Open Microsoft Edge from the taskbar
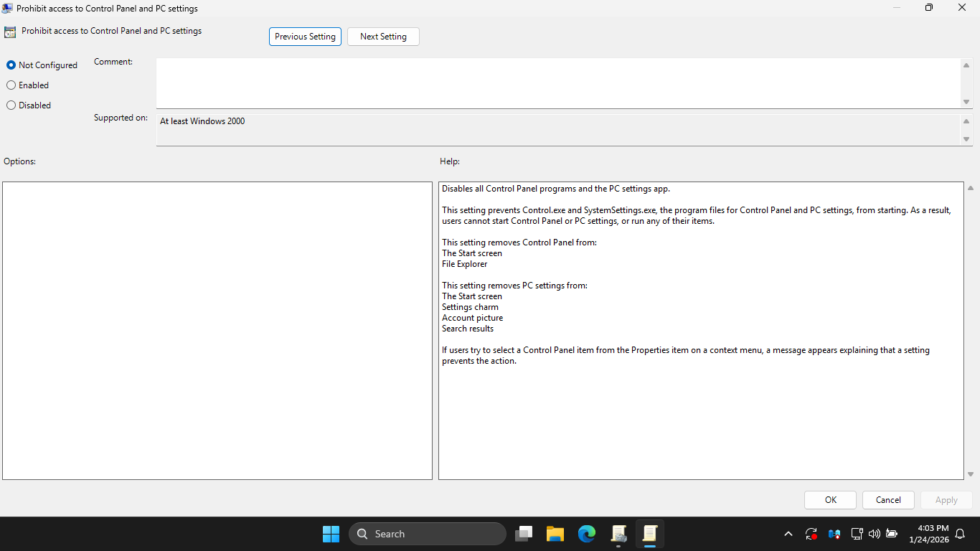This screenshot has width=980, height=551. point(587,534)
